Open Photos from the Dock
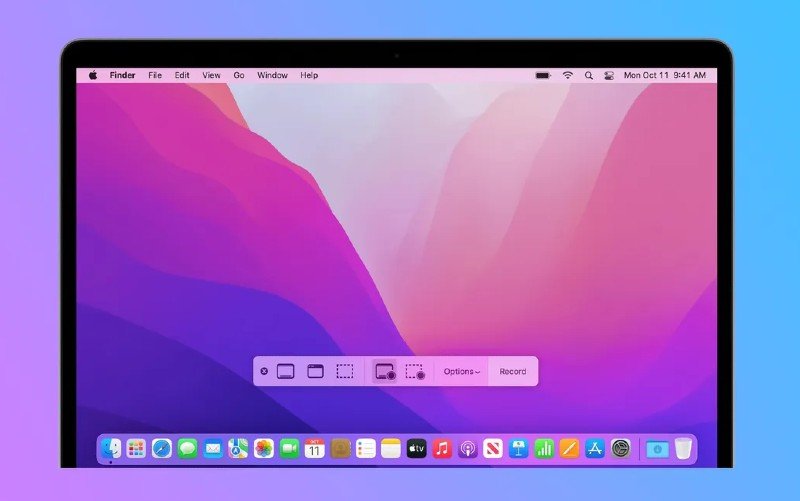This screenshot has height=501, width=800. click(264, 448)
